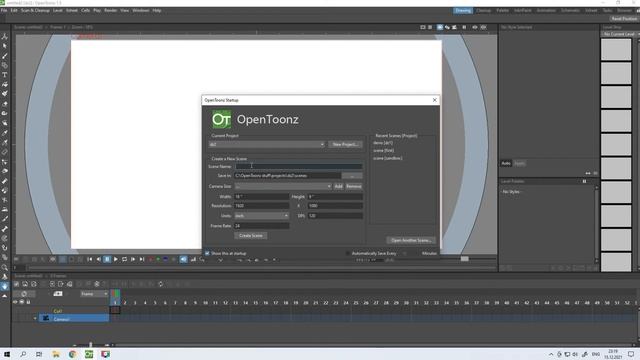
Task: Click the Play button in viewer
Action: pyautogui.click(x=116, y=259)
